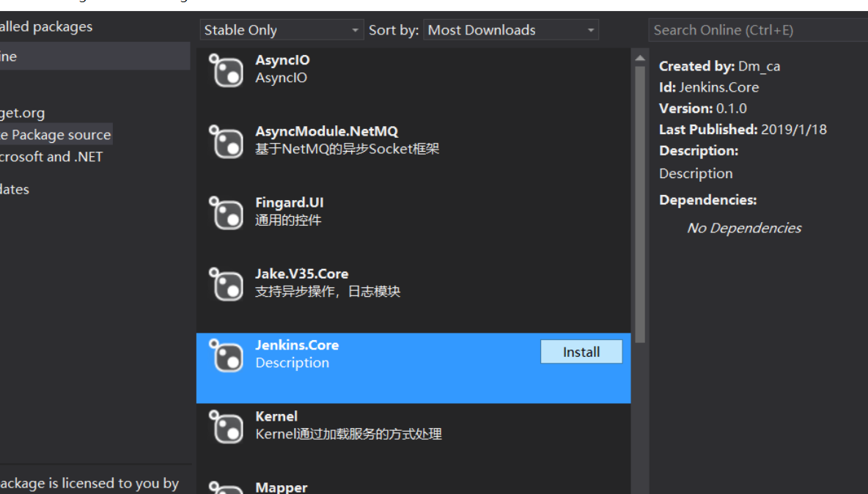The height and width of the screenshot is (494, 868).
Task: Select the Kernel package name
Action: [276, 416]
